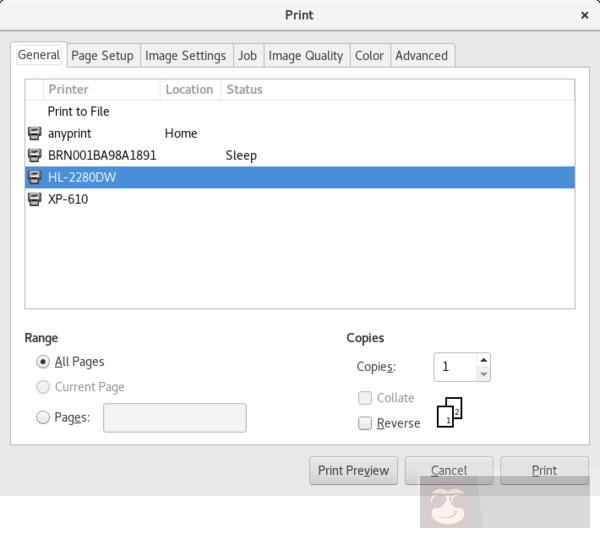Close the Print dialog window

(x=584, y=15)
